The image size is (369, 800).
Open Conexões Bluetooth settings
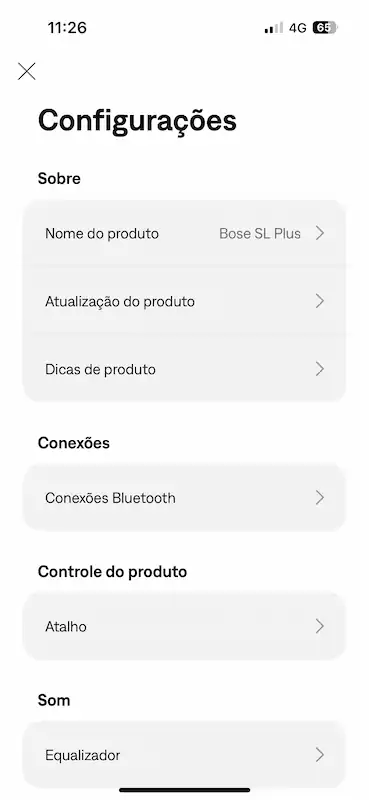184,497
